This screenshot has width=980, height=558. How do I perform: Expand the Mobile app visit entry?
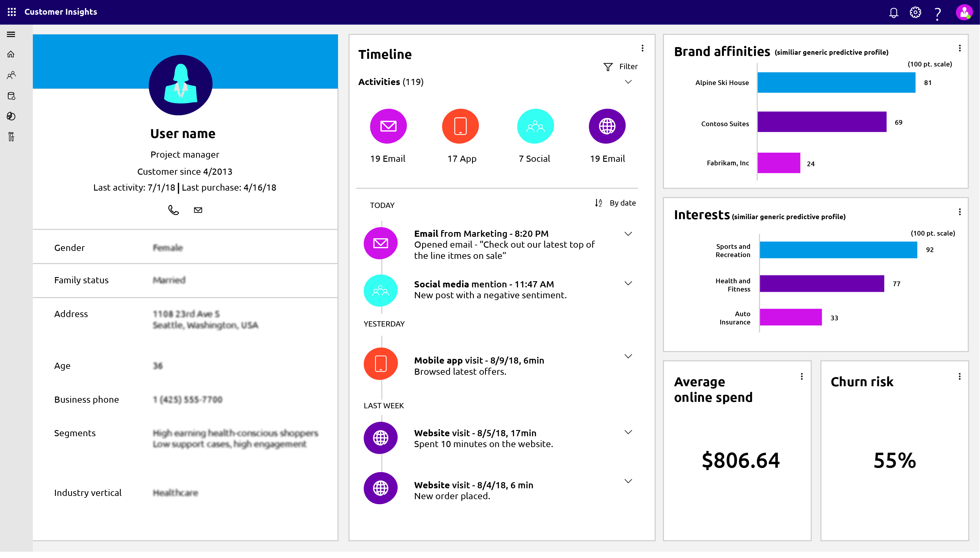[x=628, y=357]
